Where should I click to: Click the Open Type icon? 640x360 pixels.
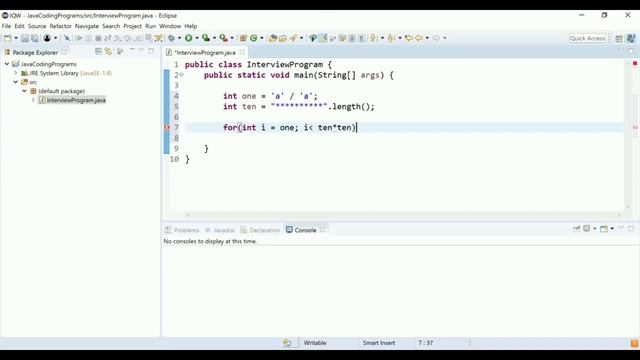coord(273,38)
